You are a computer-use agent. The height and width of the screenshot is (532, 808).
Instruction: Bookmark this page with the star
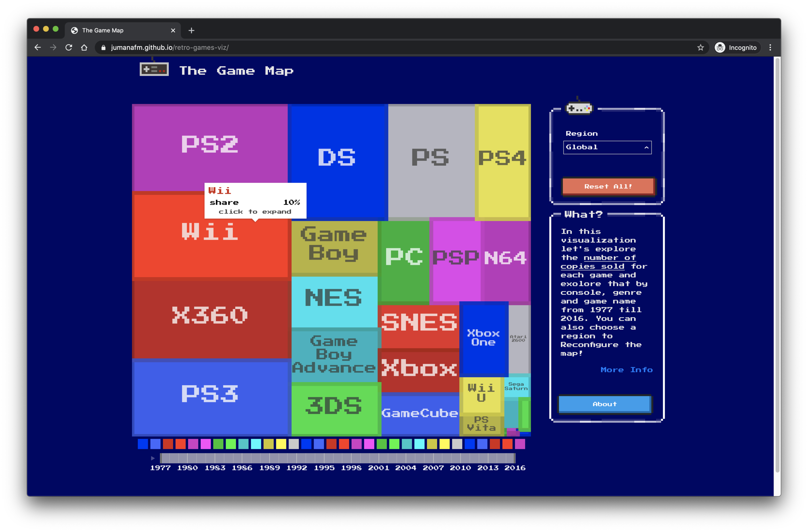[700, 48]
